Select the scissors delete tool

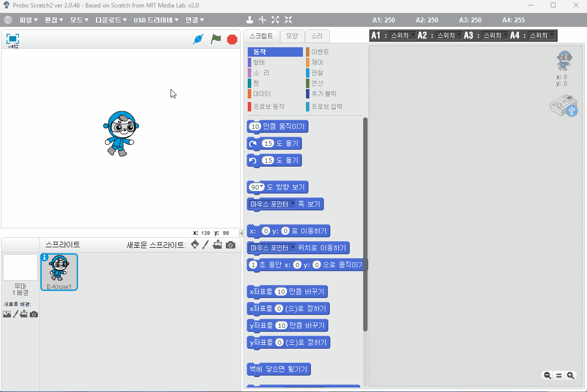pyautogui.click(x=263, y=20)
